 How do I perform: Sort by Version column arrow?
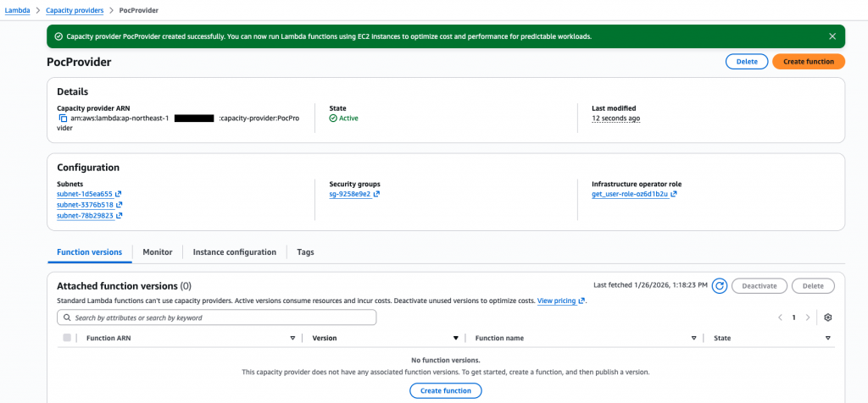click(x=455, y=338)
